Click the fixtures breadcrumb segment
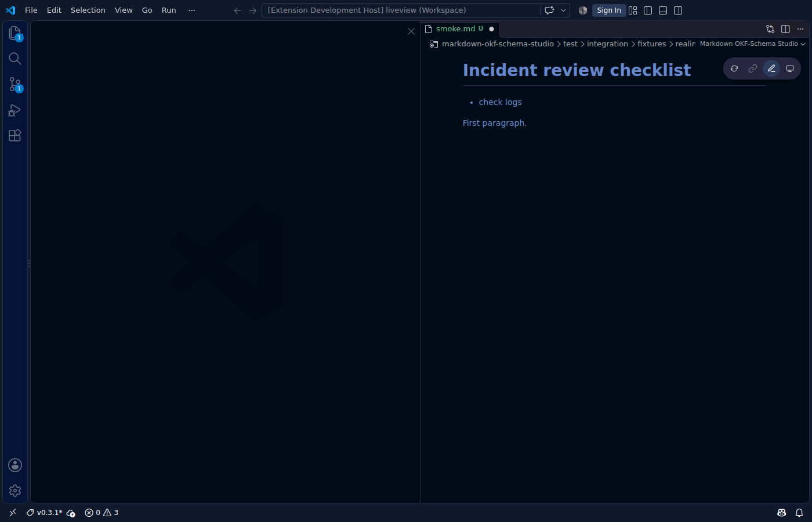The image size is (812, 522). tap(651, 43)
